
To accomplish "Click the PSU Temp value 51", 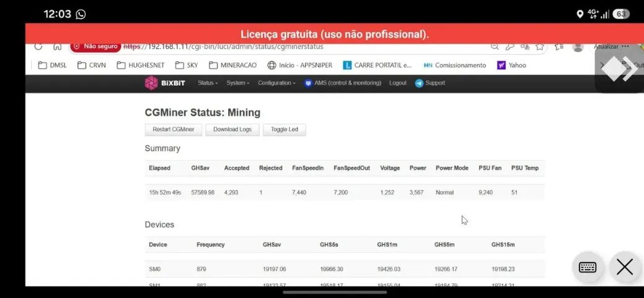I will [x=514, y=192].
